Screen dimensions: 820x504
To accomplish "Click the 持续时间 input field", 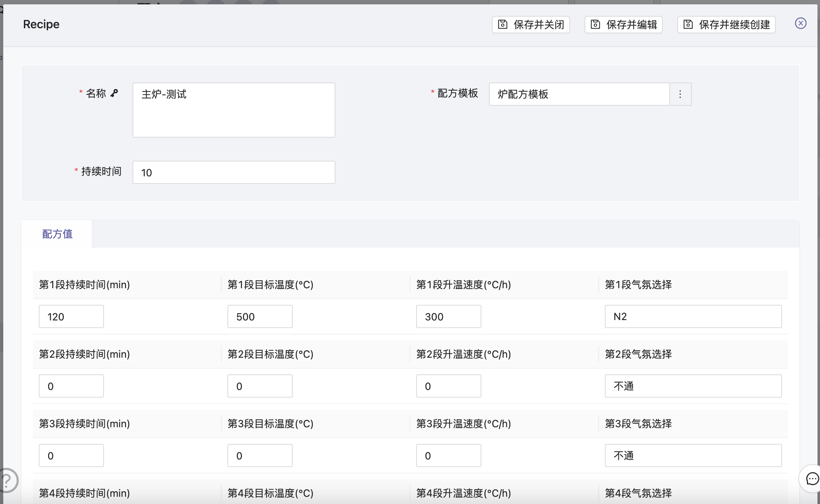I will coord(234,172).
